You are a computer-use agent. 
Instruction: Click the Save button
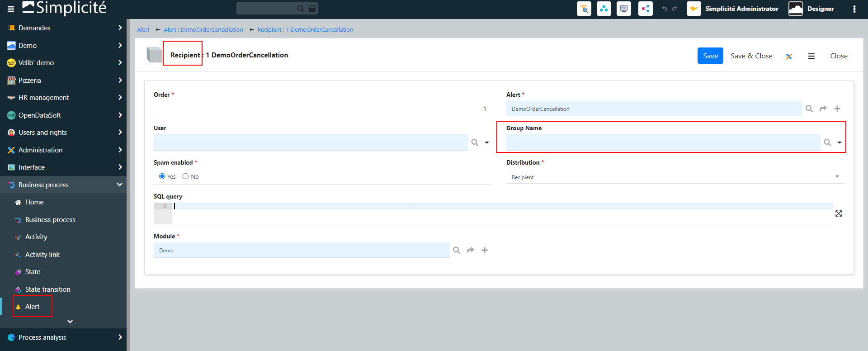(x=710, y=56)
